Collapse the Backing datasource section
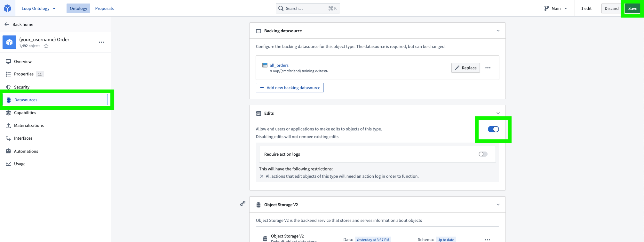Image resolution: width=644 pixels, height=242 pixels. [498, 31]
